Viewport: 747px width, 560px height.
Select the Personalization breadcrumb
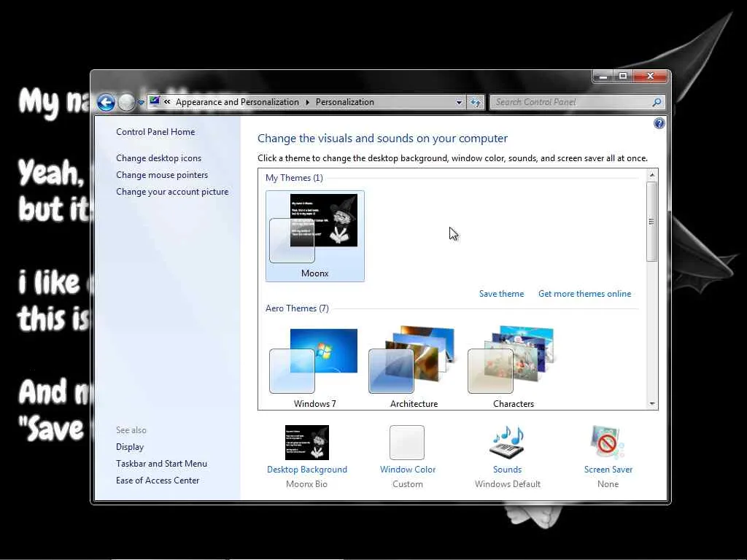tap(345, 102)
